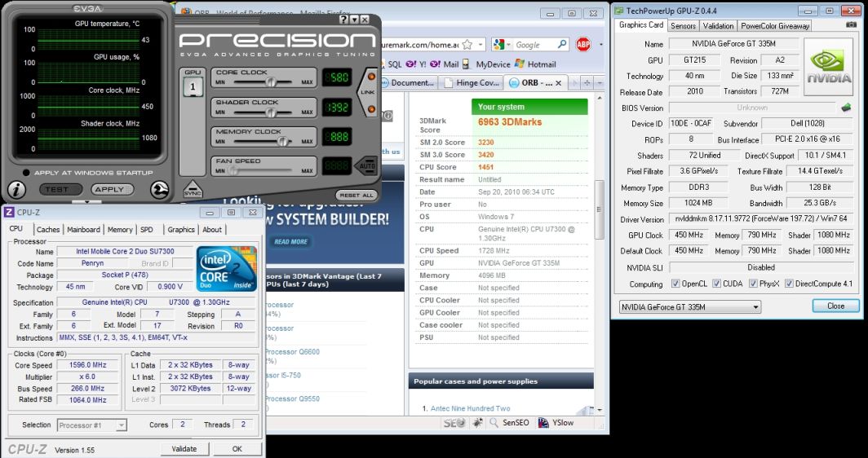Switch to the Document... Firefox tab
This screenshot has width=868, height=458.
[x=409, y=82]
